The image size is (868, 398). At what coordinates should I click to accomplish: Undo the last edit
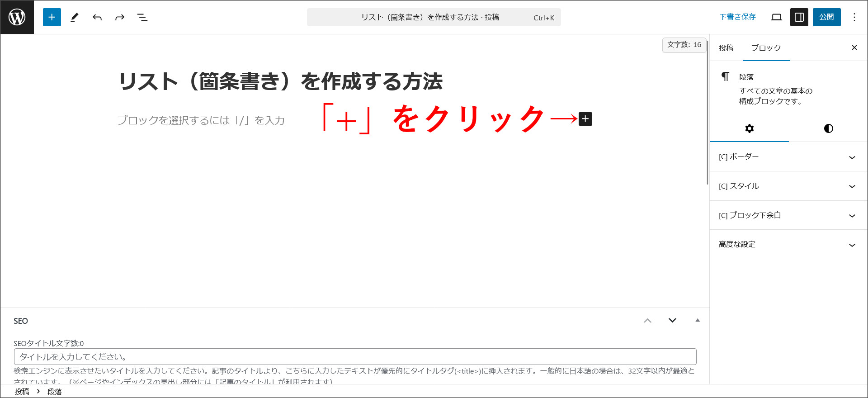coord(97,17)
